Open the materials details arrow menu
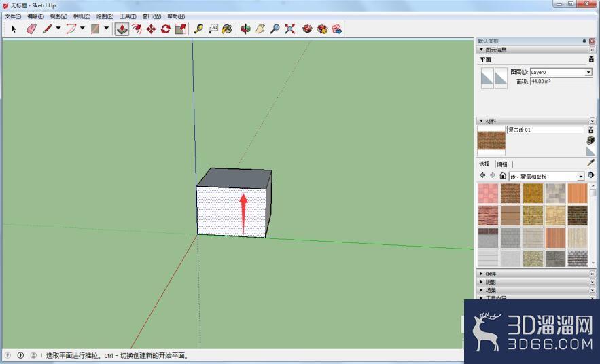The image size is (600, 364). 591,175
